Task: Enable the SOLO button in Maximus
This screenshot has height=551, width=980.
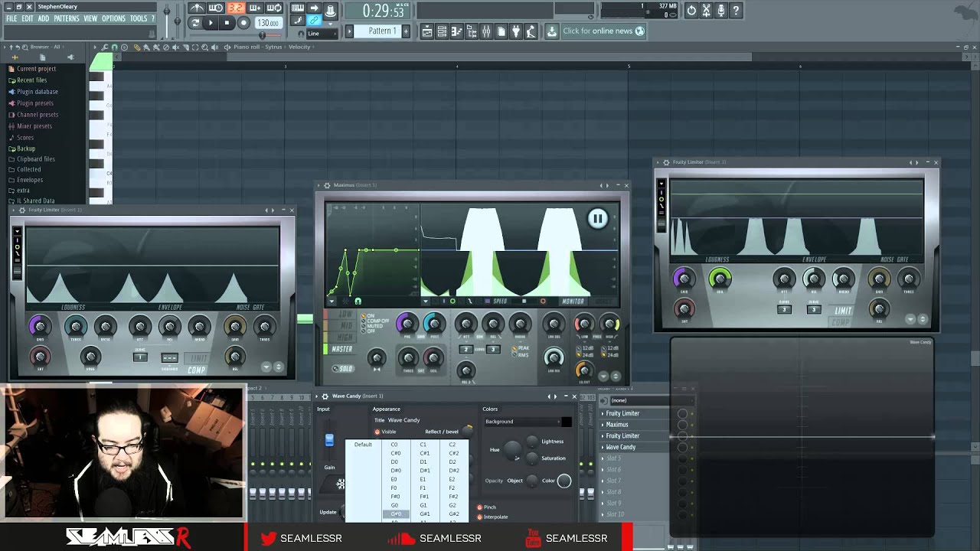Action: 341,368
